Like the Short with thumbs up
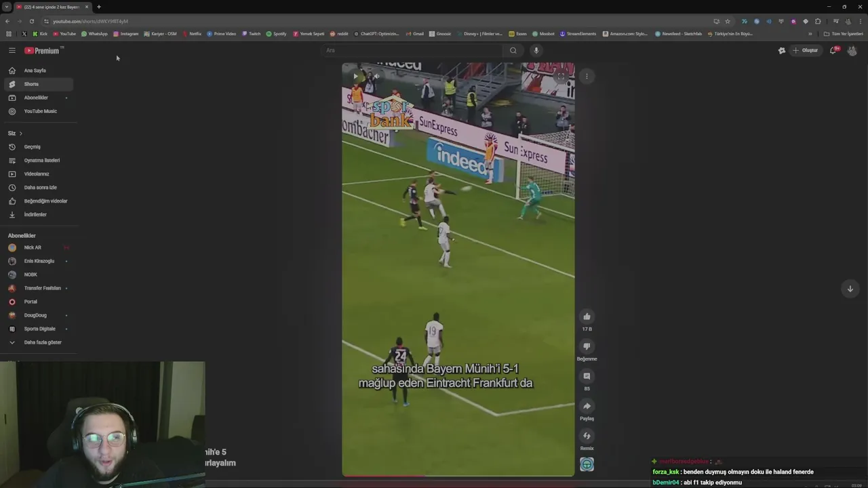 [x=587, y=317]
